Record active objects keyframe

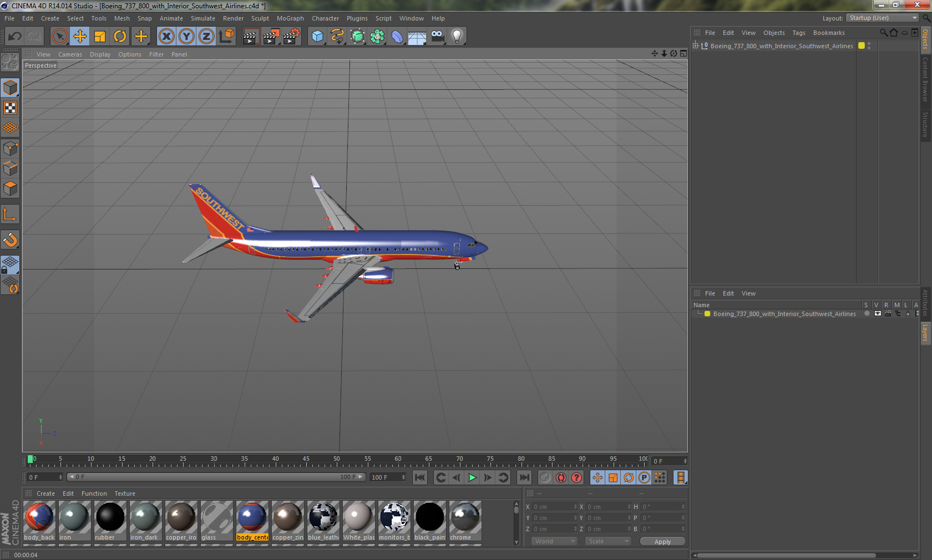coord(545,477)
